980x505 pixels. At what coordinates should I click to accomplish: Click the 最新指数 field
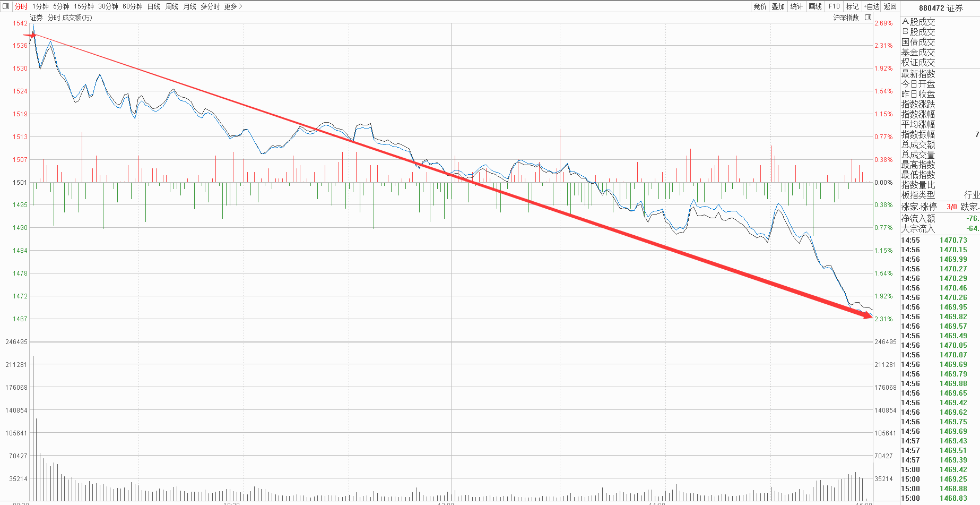918,74
